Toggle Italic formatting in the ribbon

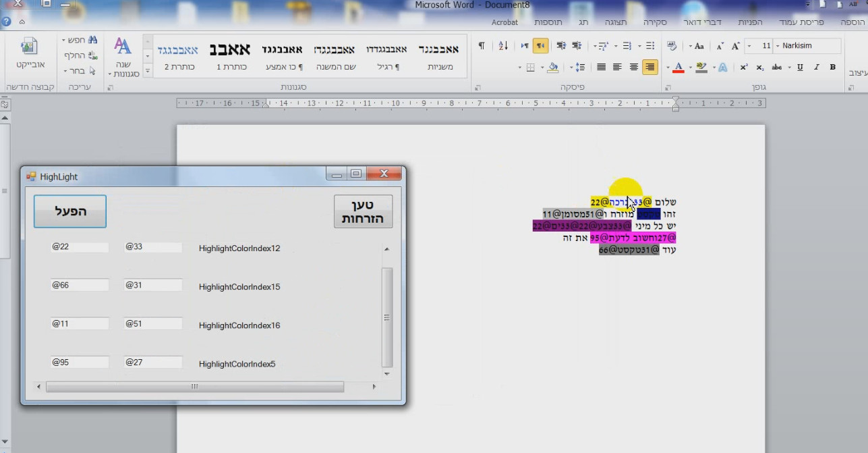(x=816, y=68)
